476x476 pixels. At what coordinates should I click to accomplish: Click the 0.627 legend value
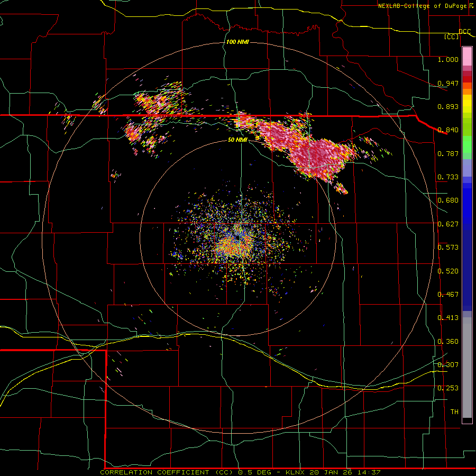pyautogui.click(x=448, y=224)
